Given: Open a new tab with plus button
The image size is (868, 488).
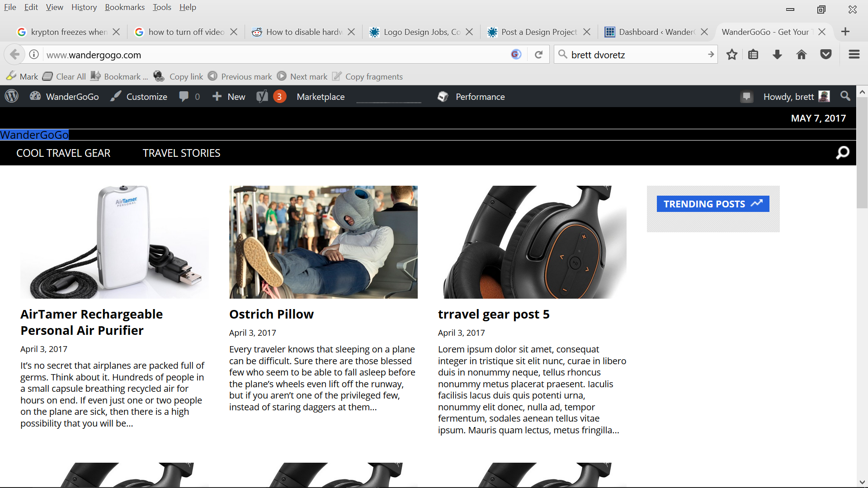Looking at the screenshot, I should [845, 32].
